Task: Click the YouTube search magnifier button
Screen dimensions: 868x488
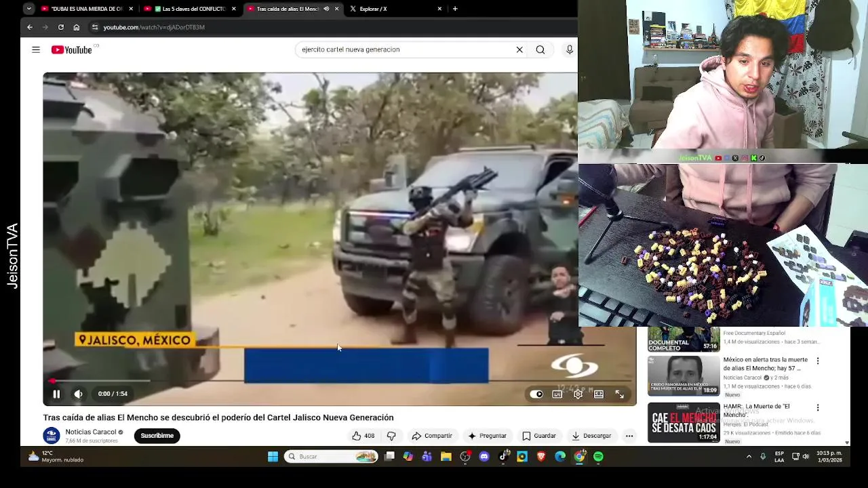Action: tap(540, 49)
